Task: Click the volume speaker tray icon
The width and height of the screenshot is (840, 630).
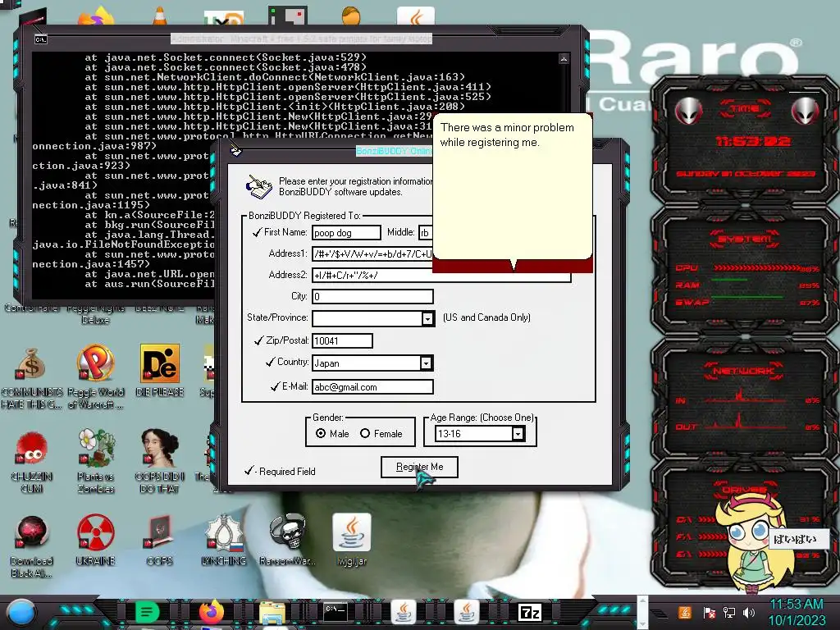Action: coord(748,612)
